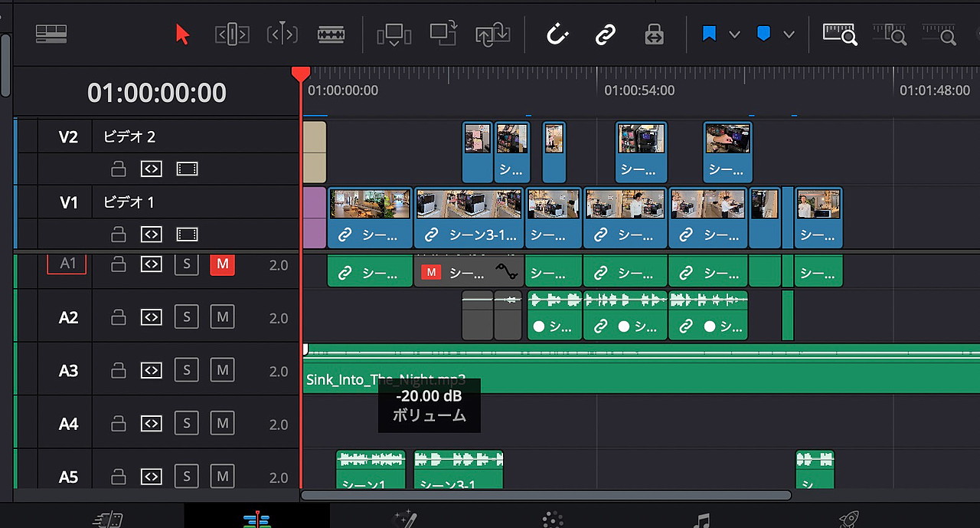Switch to the Fairlight page tab
Viewport: 980px width, 528px height.
click(x=701, y=520)
